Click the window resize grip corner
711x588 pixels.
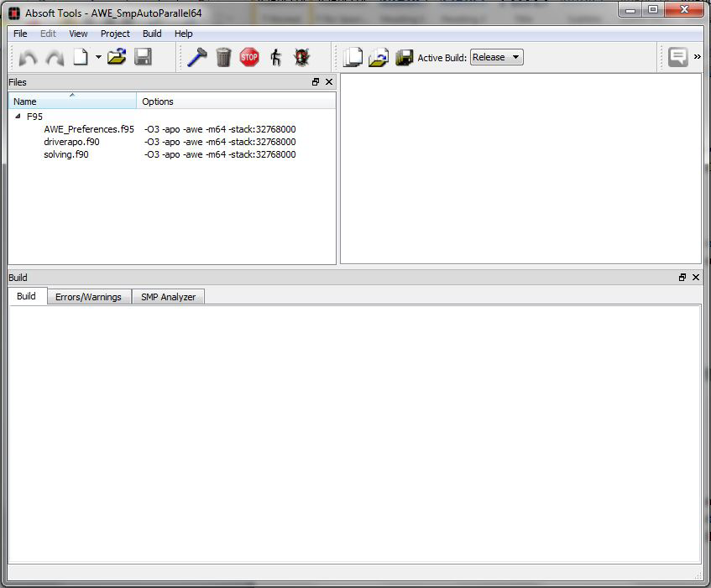point(698,575)
